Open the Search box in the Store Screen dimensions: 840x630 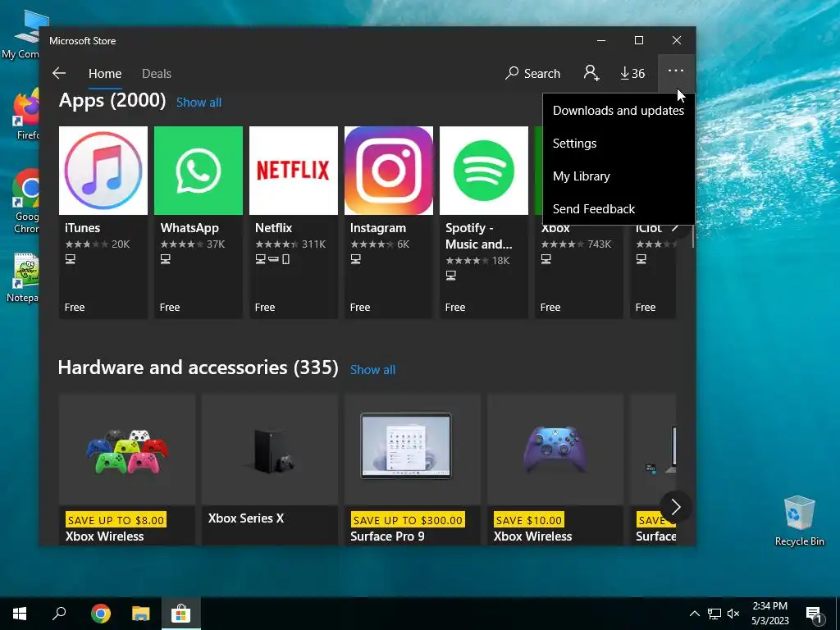pyautogui.click(x=533, y=73)
